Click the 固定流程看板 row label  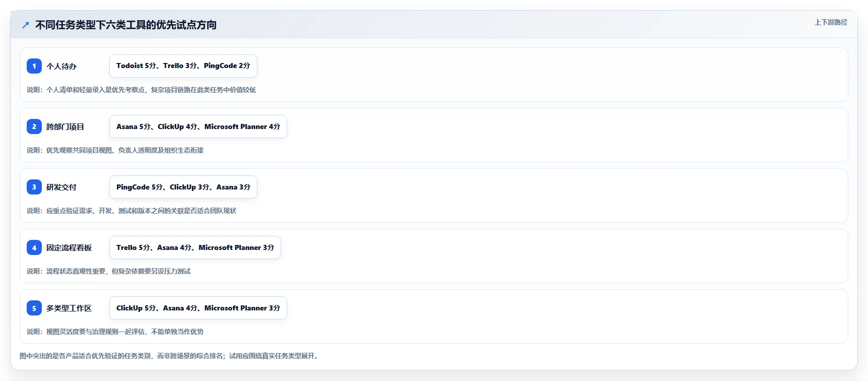[x=69, y=247]
